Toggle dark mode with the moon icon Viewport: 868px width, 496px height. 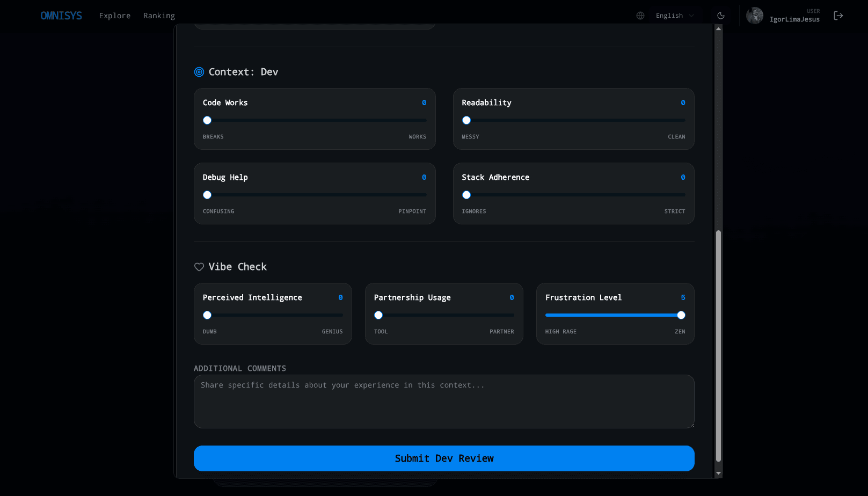click(x=720, y=16)
